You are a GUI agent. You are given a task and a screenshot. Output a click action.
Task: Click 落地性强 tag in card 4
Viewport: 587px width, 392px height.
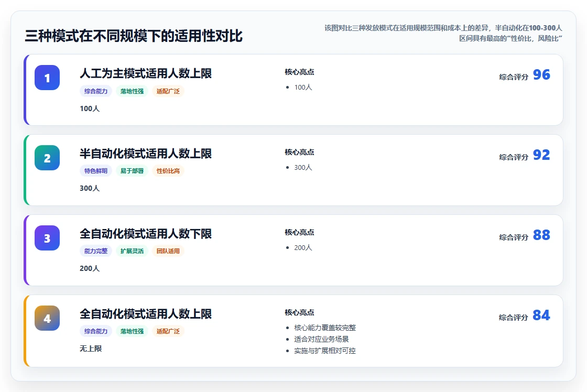[132, 331]
